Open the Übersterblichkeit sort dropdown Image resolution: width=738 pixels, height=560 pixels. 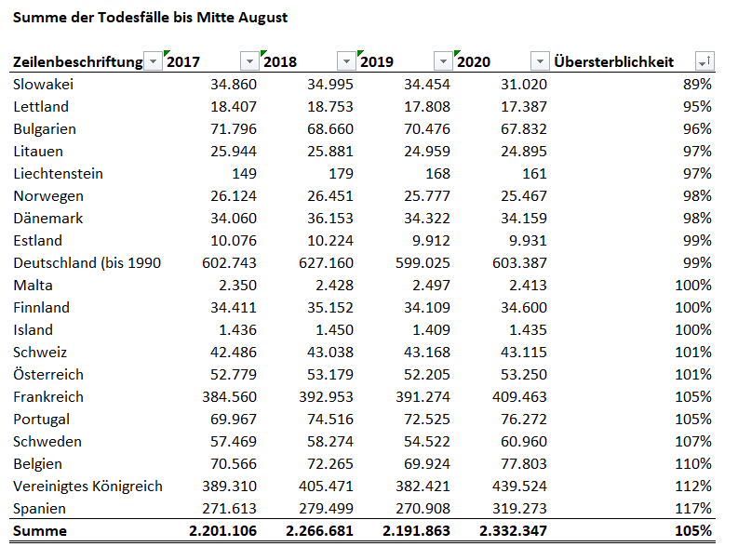tap(704, 61)
